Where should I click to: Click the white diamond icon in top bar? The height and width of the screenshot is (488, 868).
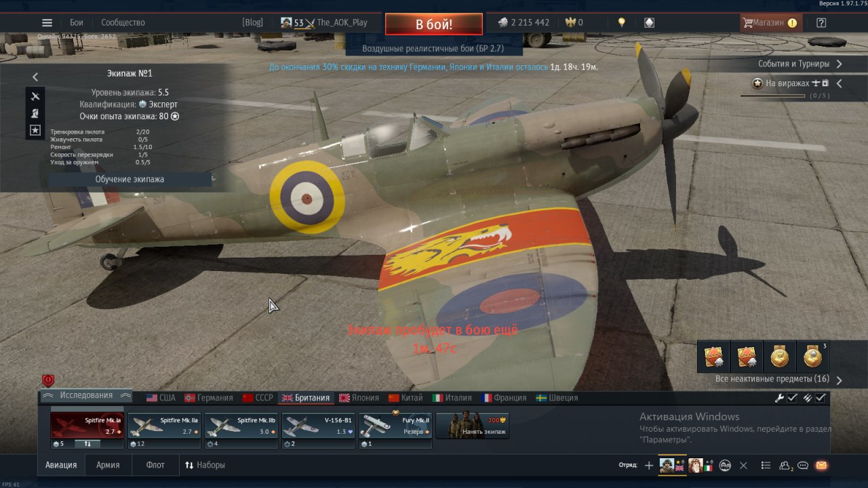[x=649, y=22]
